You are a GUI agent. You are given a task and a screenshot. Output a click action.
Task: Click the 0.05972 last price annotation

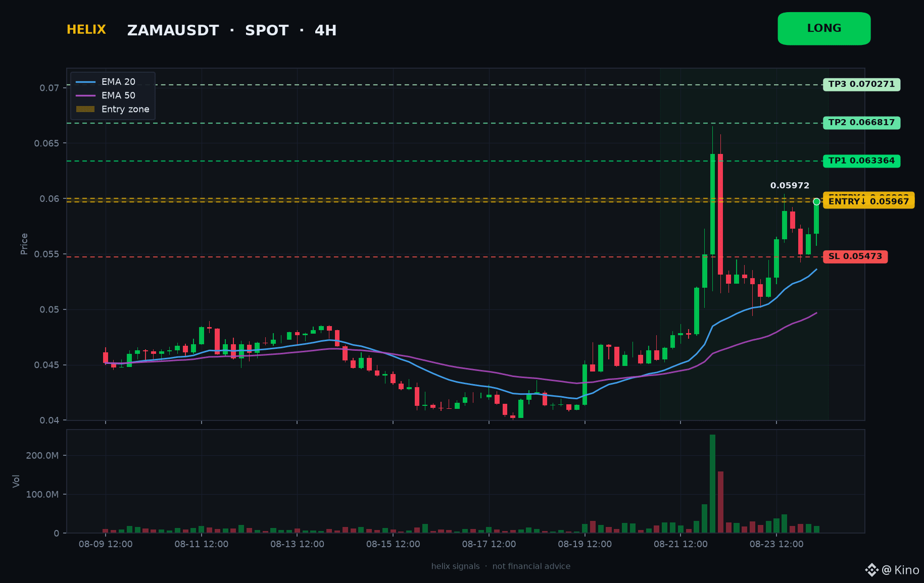[790, 186]
